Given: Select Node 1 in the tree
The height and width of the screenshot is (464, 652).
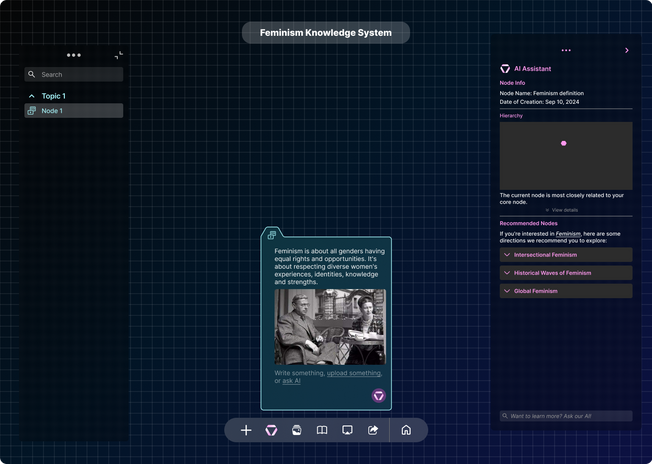Looking at the screenshot, I should point(74,111).
